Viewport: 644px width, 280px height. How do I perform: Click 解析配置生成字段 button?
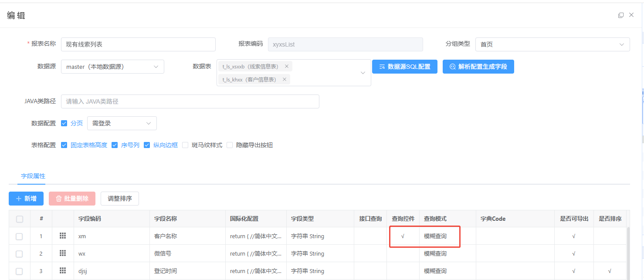(478, 67)
